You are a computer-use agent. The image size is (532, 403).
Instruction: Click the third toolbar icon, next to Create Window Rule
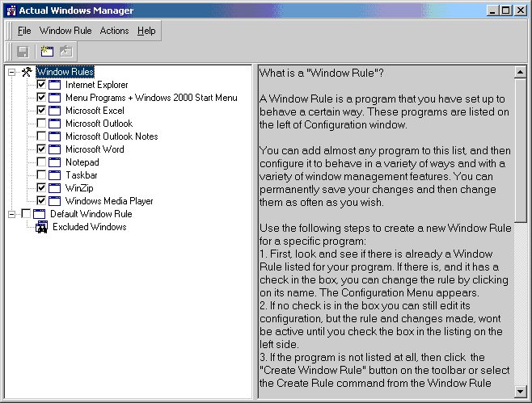pyautogui.click(x=65, y=52)
